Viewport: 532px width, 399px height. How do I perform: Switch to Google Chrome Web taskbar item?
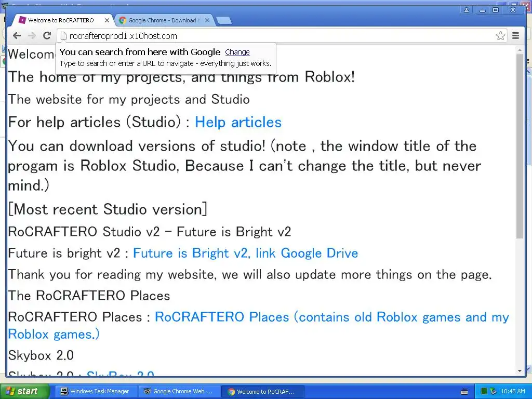180,392
